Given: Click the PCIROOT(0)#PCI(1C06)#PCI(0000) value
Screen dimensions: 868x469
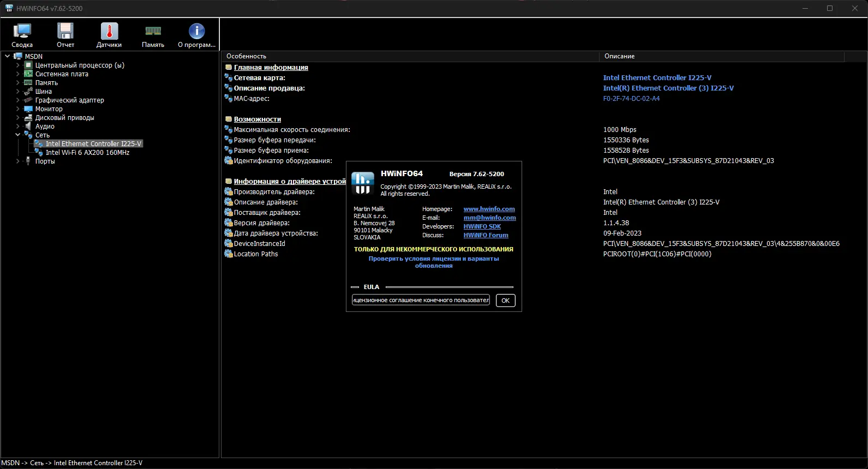Looking at the screenshot, I should pos(657,254).
